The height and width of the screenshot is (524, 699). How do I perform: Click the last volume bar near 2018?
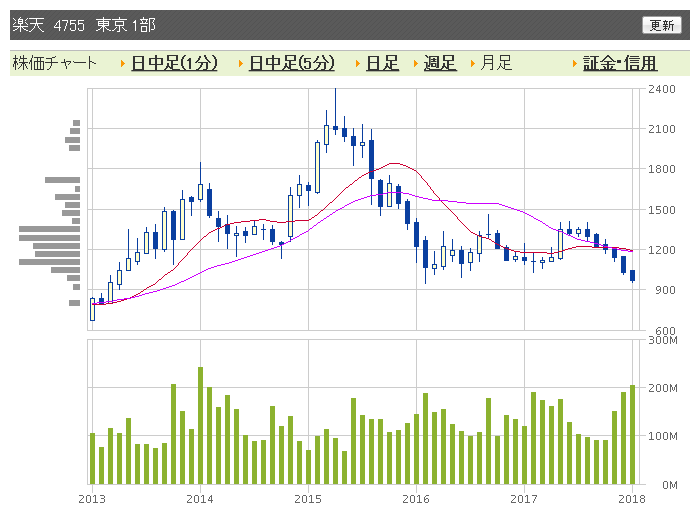tap(632, 434)
